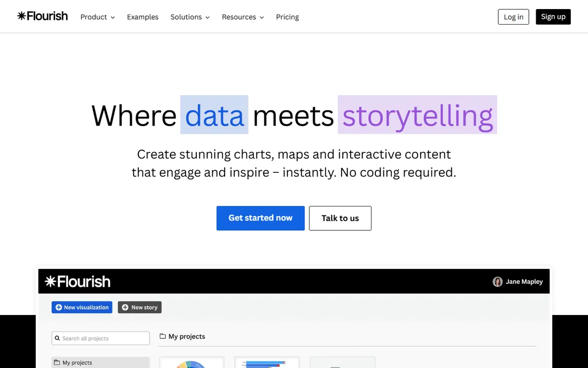
Task: Click the Flourish logo in the top navigation
Action: click(42, 16)
